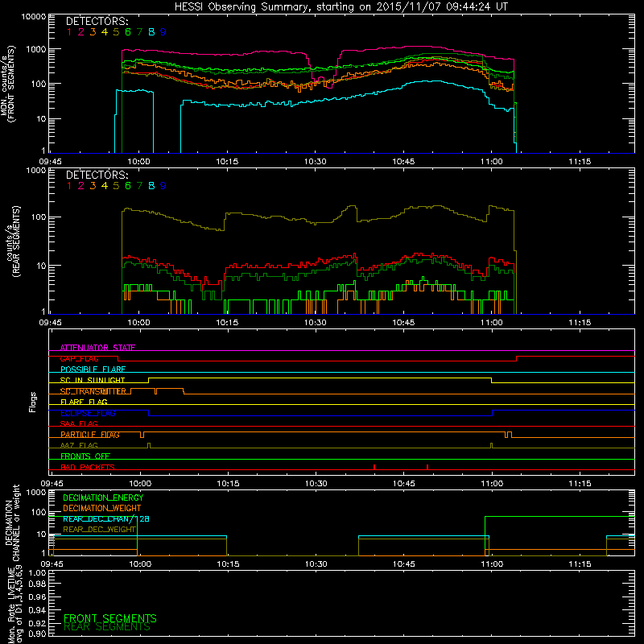Click dark green detector 7 in rear legend
Screen dimensions: 644x644
(139, 186)
